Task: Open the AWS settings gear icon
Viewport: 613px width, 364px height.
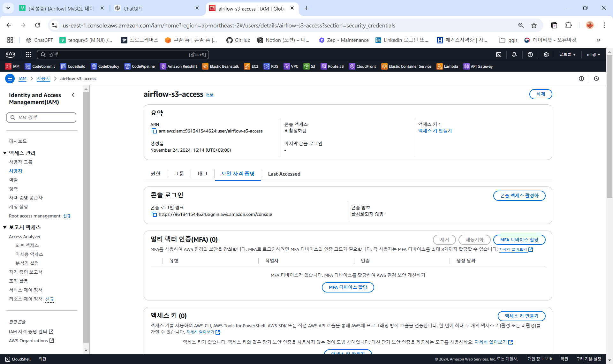Action: pyautogui.click(x=546, y=55)
